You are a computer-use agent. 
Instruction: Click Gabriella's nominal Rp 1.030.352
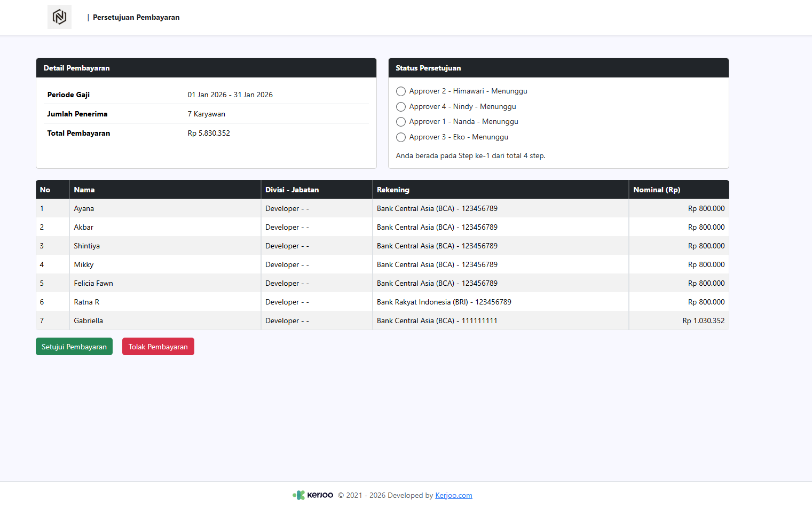click(x=703, y=321)
